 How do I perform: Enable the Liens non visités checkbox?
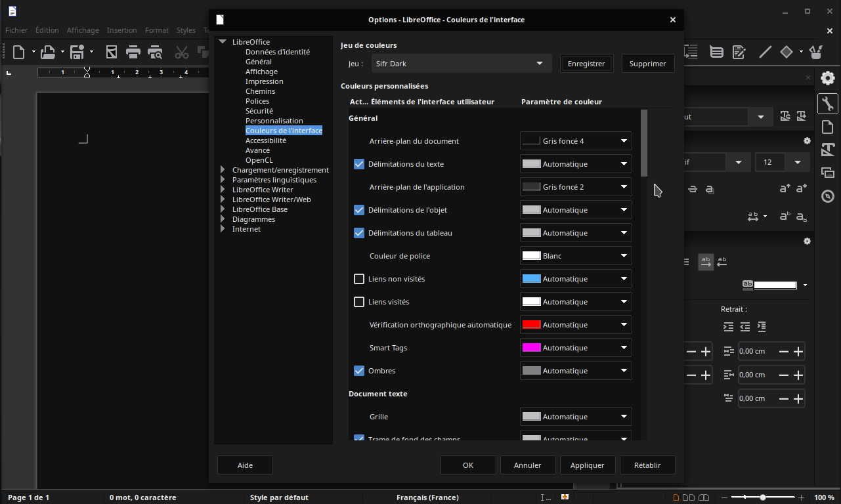[359, 279]
